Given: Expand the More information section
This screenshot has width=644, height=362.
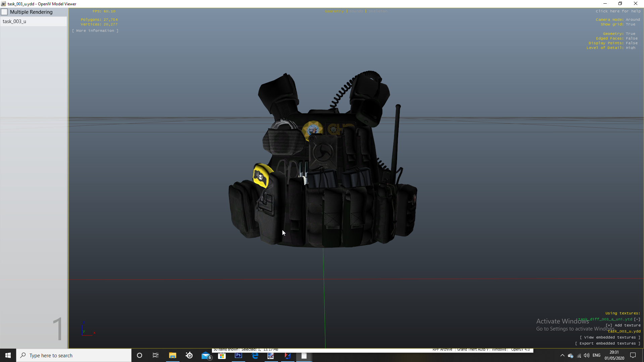Looking at the screenshot, I should pos(95,31).
